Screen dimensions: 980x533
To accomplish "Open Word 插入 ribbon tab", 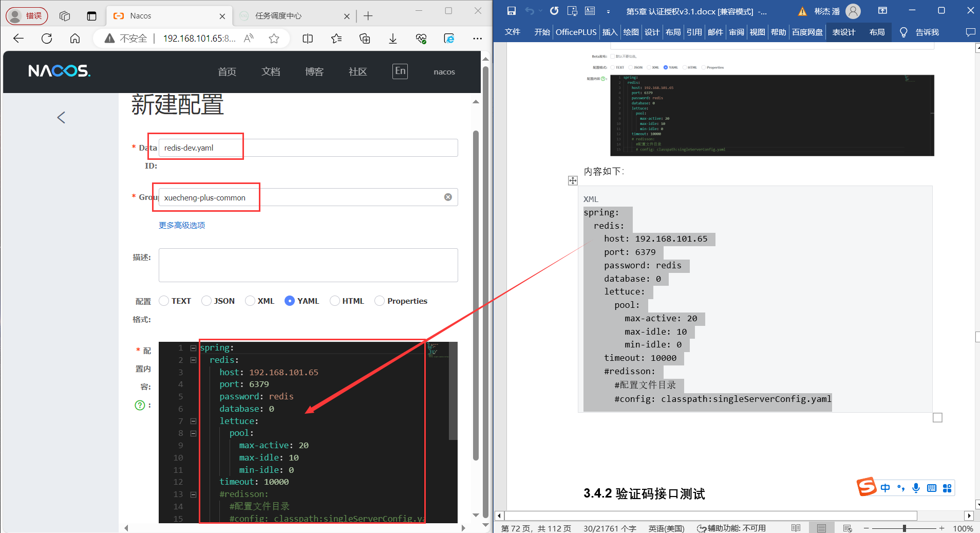I will [610, 32].
